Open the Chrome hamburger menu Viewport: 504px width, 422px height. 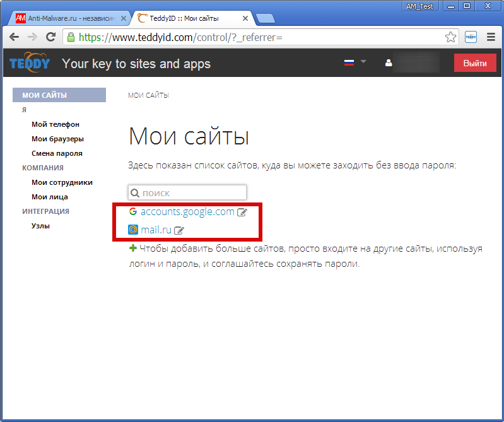pos(491,37)
